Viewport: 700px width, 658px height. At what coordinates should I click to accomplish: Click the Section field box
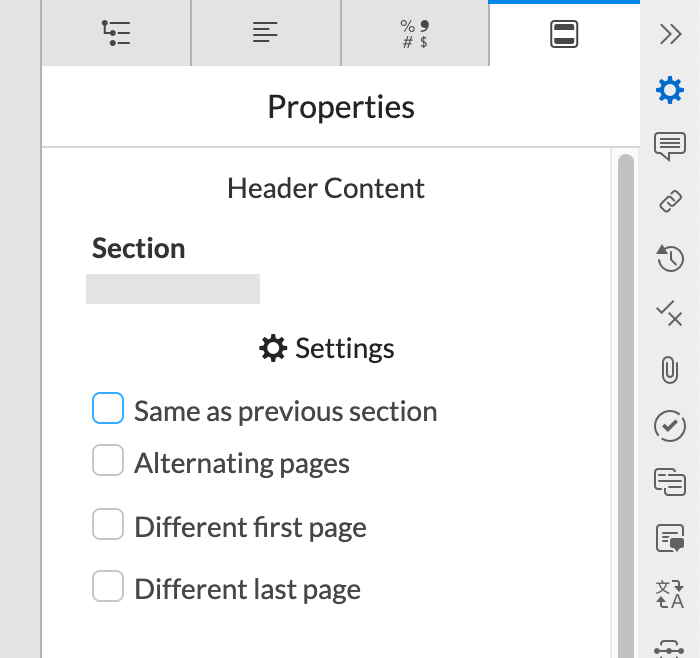[173, 289]
